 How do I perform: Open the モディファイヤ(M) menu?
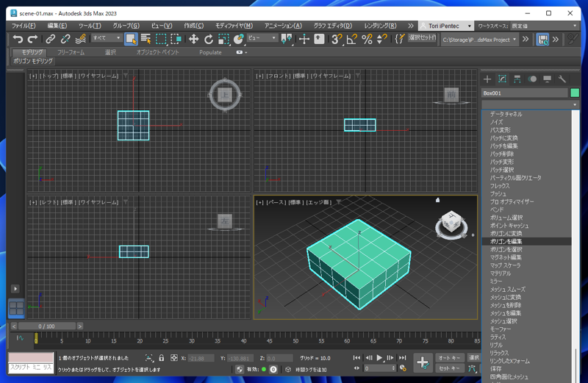[x=234, y=26]
